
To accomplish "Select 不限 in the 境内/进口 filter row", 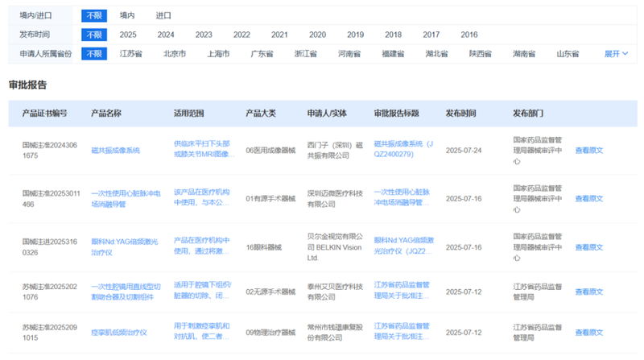I will (x=93, y=15).
